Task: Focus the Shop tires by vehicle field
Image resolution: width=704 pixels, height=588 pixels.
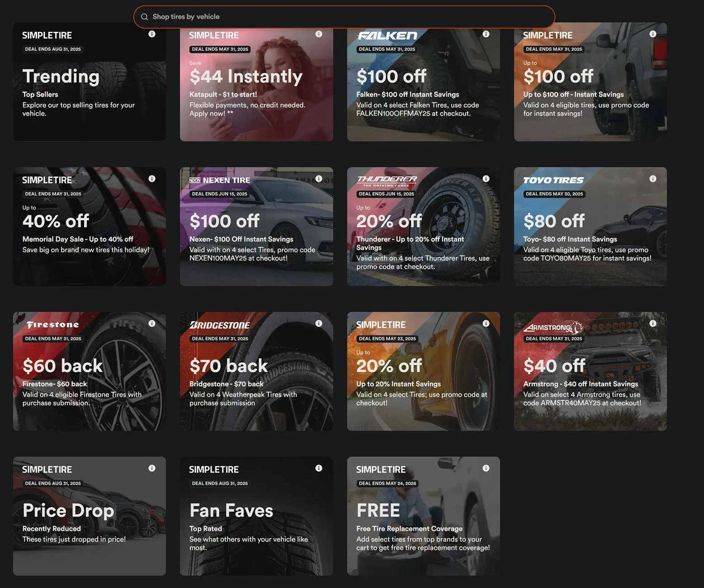Action: click(344, 17)
